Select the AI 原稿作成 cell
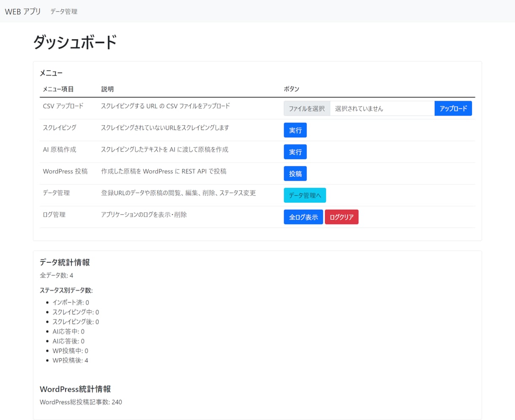 pyautogui.click(x=60, y=149)
